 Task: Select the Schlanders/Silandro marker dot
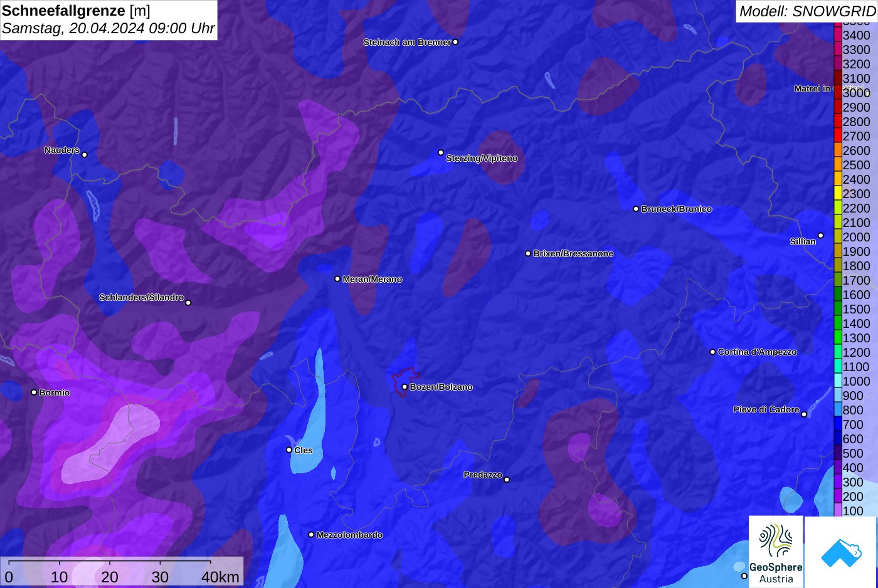point(188,303)
